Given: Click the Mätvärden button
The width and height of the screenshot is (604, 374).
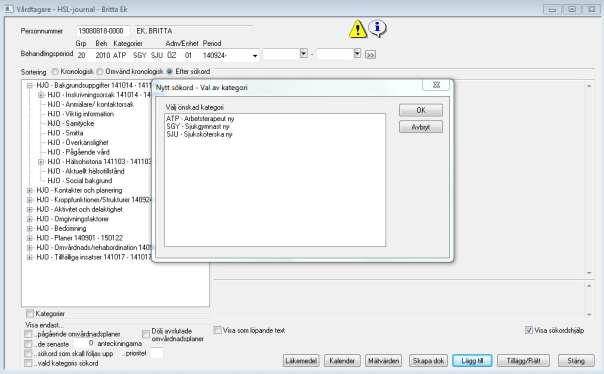Looking at the screenshot, I should pyautogui.click(x=383, y=361).
